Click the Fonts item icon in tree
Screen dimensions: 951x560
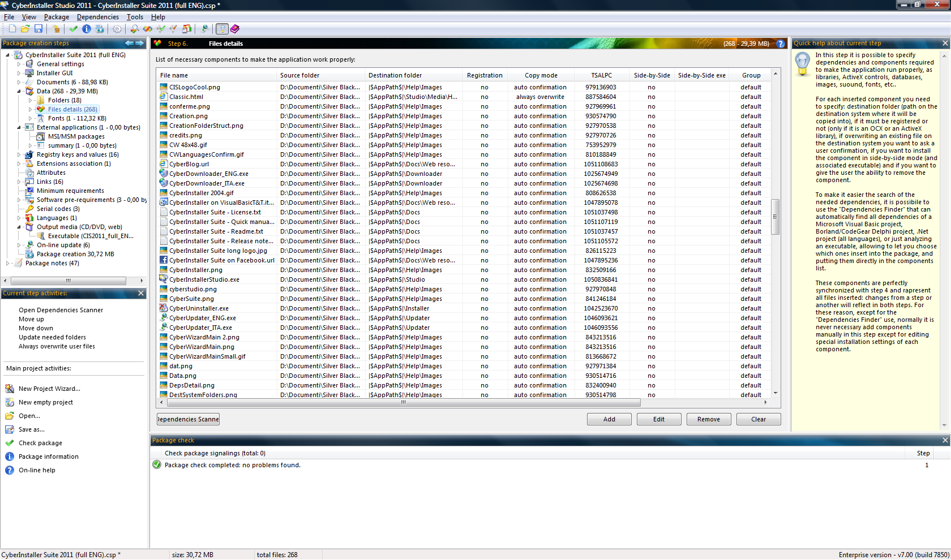pyautogui.click(x=41, y=118)
